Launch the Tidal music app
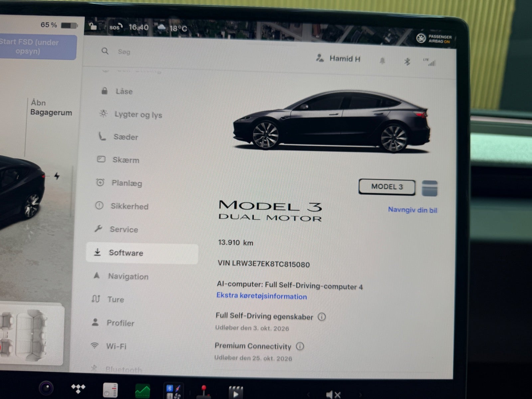Viewport: 532px width, 399px height. [78, 388]
